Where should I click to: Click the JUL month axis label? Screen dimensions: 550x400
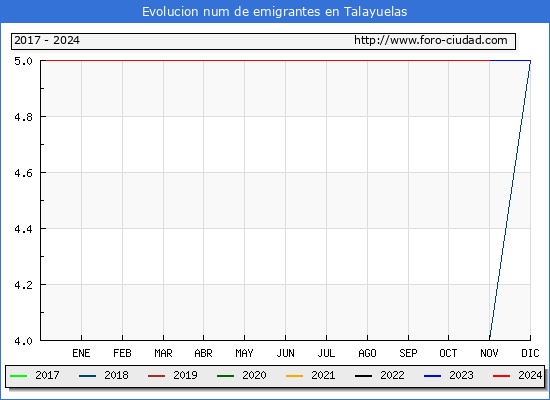pos(326,353)
